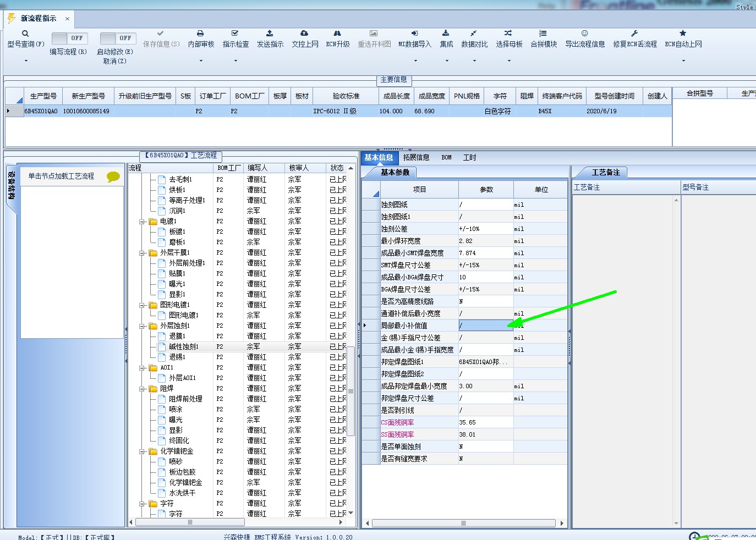Switch to 工时 tab
Viewport: 756px width, 540px height.
[x=469, y=157]
